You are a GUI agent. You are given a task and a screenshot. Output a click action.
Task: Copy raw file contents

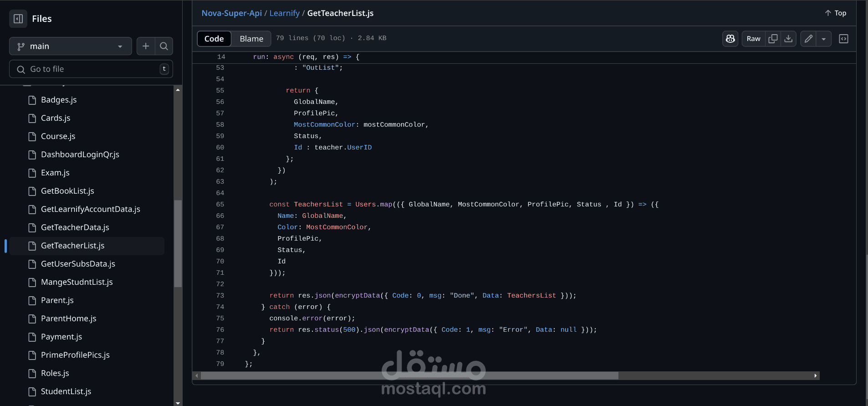click(x=773, y=39)
